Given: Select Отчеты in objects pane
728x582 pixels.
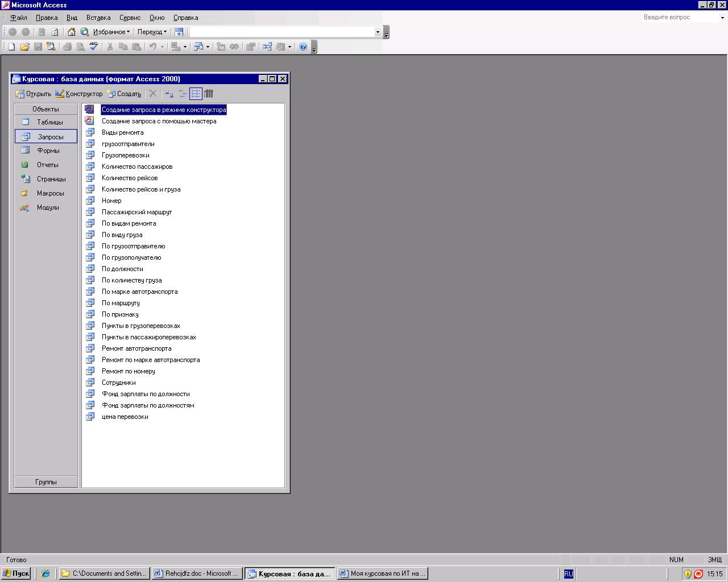Looking at the screenshot, I should pyautogui.click(x=45, y=165).
